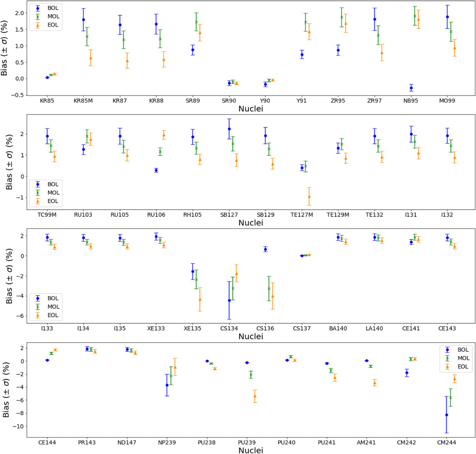Click the orange EOL marker above PU239
This screenshot has height=454, width=476.
pyautogui.click(x=255, y=396)
